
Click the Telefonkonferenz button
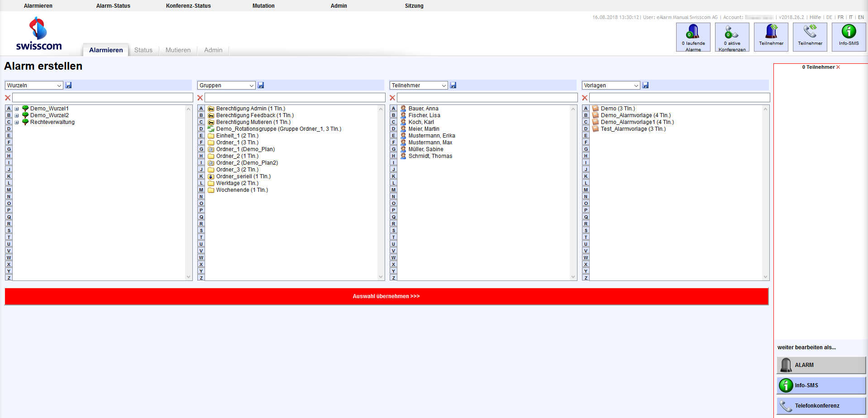[821, 406]
